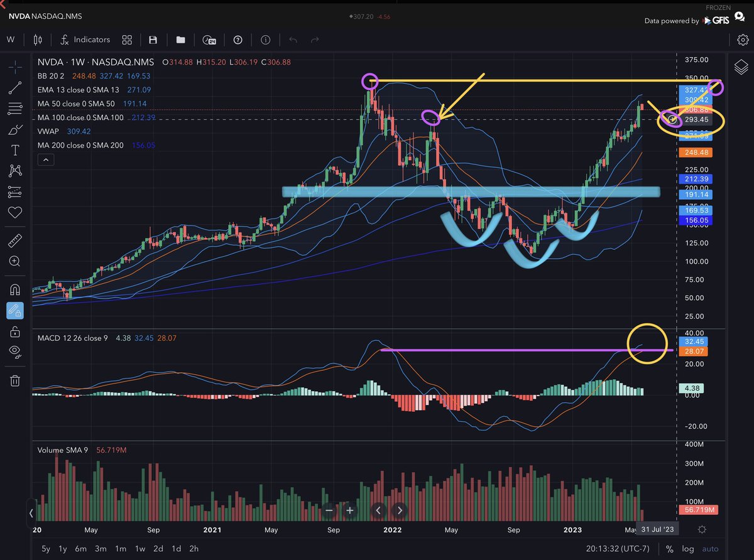
Task: Select the zoom-in magnifier tool
Action: coord(15,261)
